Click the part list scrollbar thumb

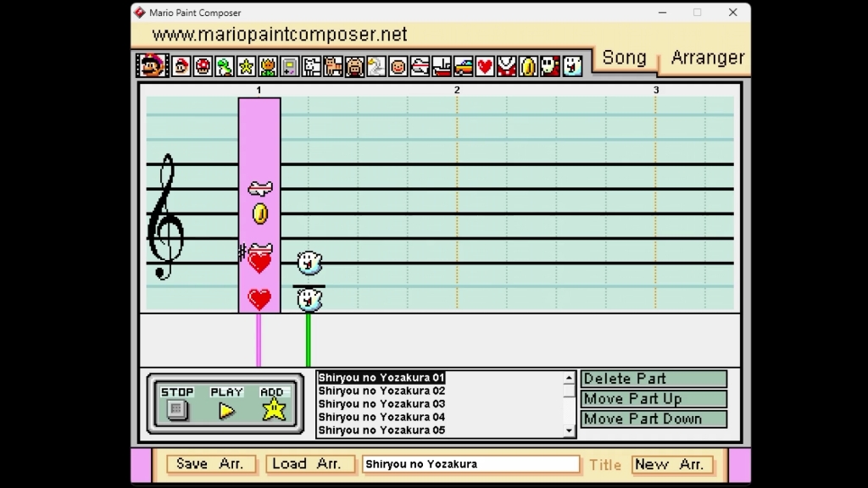coord(569,391)
